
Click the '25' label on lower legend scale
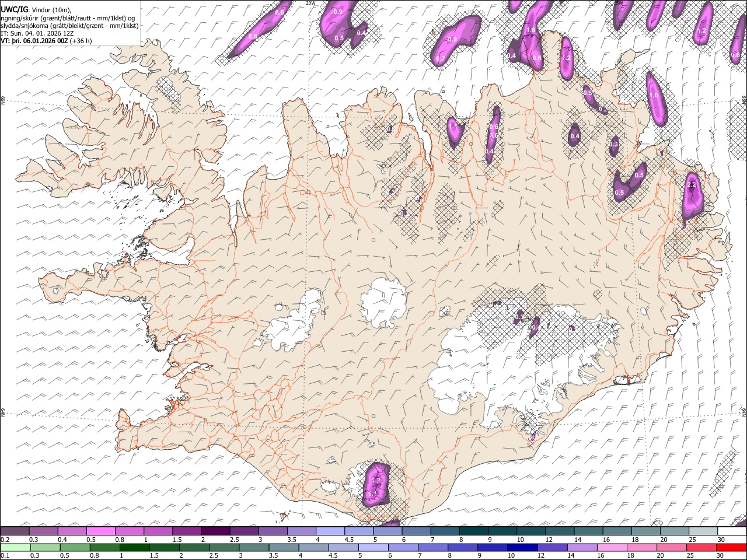(690, 556)
